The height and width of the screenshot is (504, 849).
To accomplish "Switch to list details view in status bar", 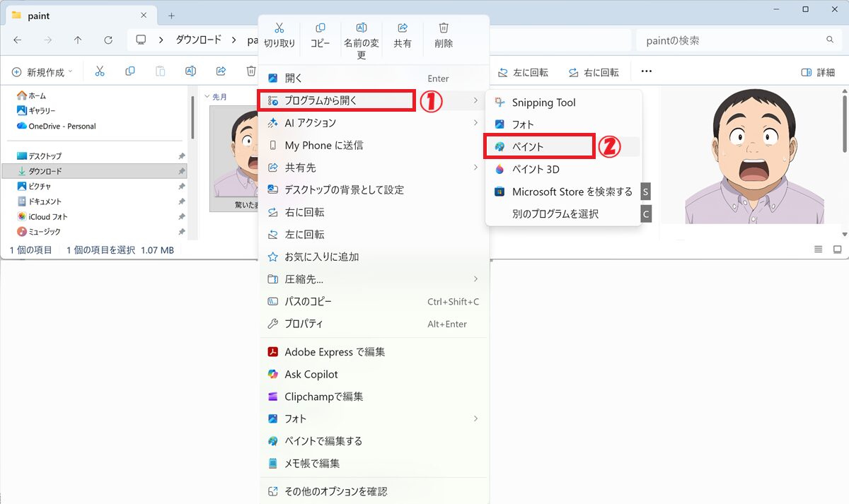I will 818,250.
